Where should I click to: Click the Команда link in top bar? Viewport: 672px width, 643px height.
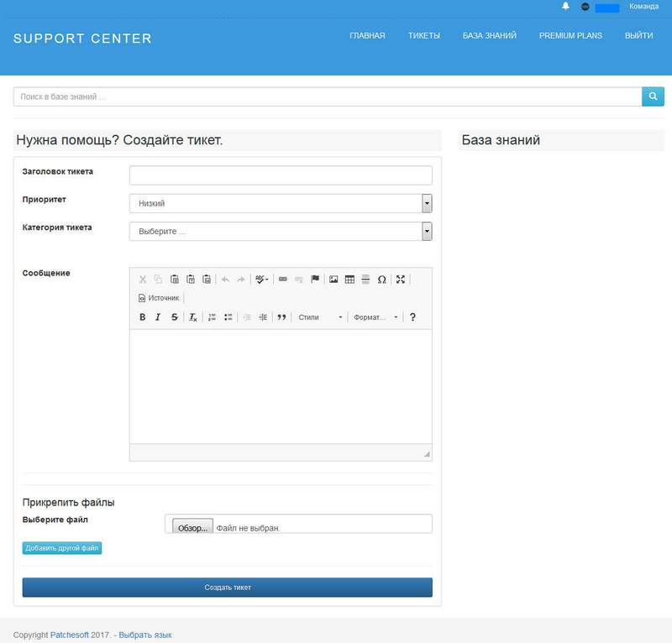643,7
